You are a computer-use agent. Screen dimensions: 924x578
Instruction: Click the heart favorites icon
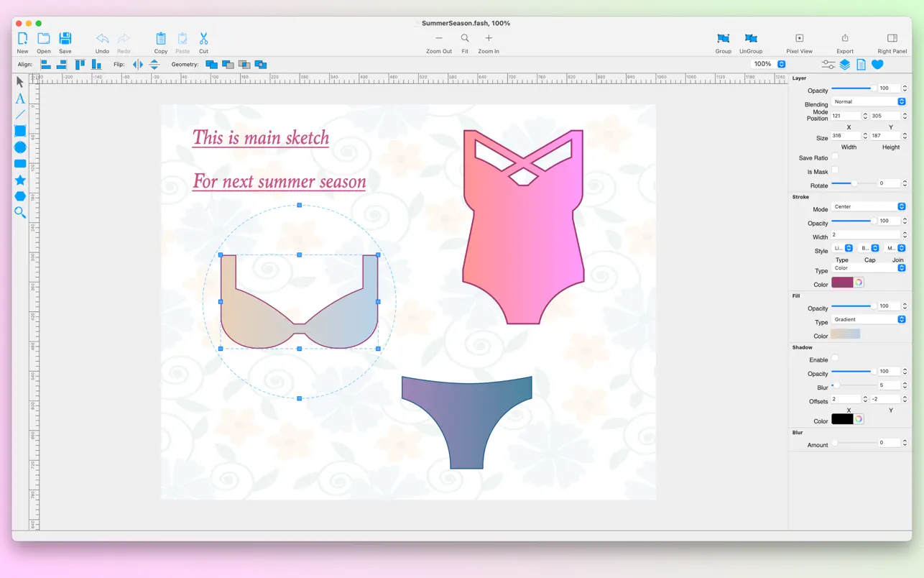pos(877,65)
